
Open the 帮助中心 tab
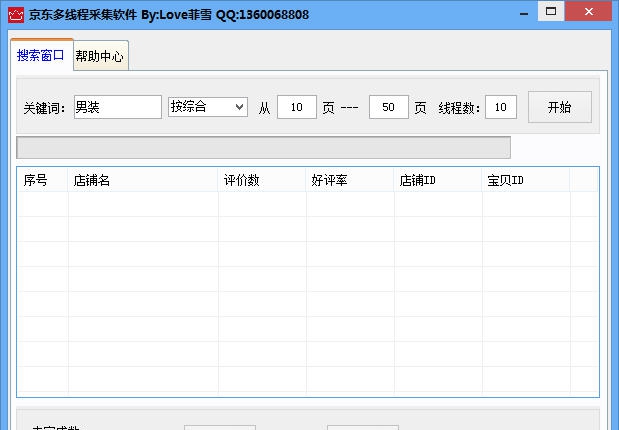coord(100,56)
